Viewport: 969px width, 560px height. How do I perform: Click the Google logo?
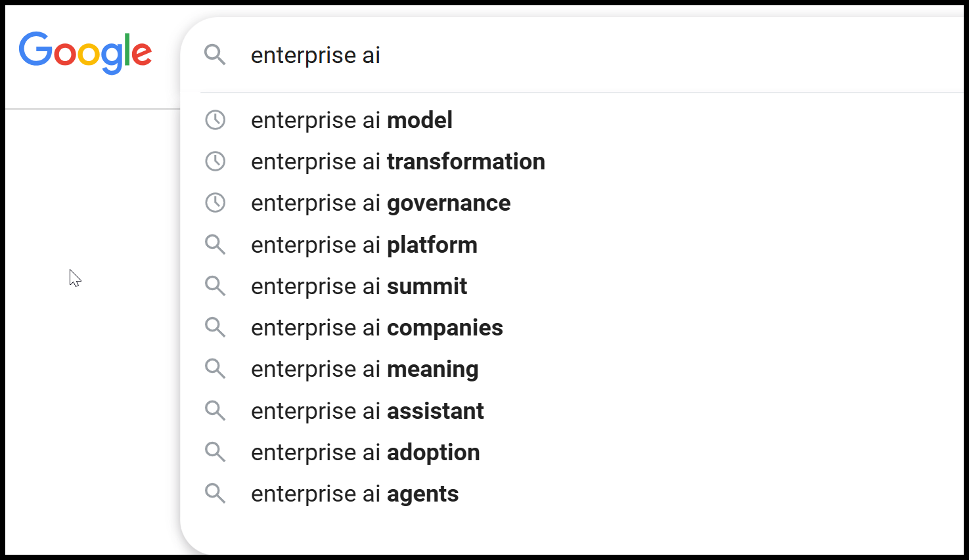click(x=85, y=53)
